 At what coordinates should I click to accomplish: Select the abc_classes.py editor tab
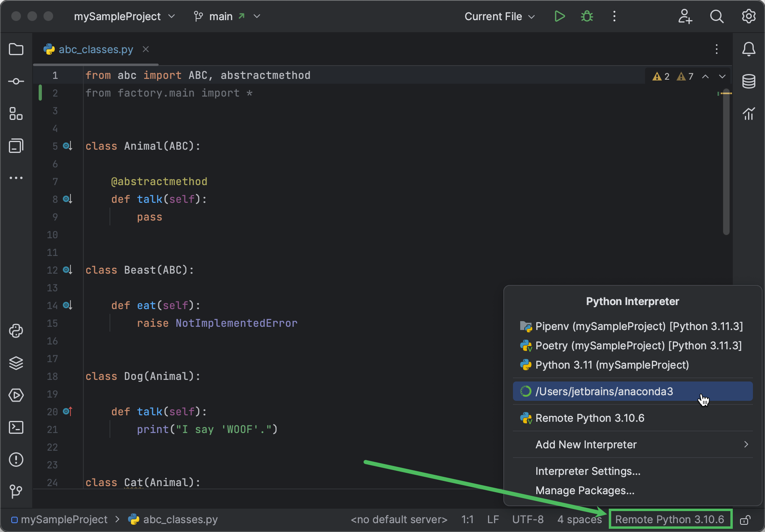(95, 49)
